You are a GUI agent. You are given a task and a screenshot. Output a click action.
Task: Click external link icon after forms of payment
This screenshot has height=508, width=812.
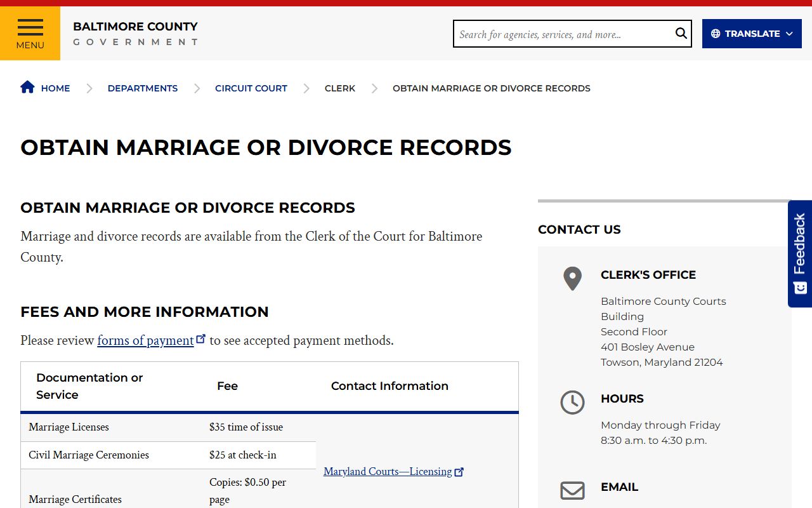click(x=201, y=338)
